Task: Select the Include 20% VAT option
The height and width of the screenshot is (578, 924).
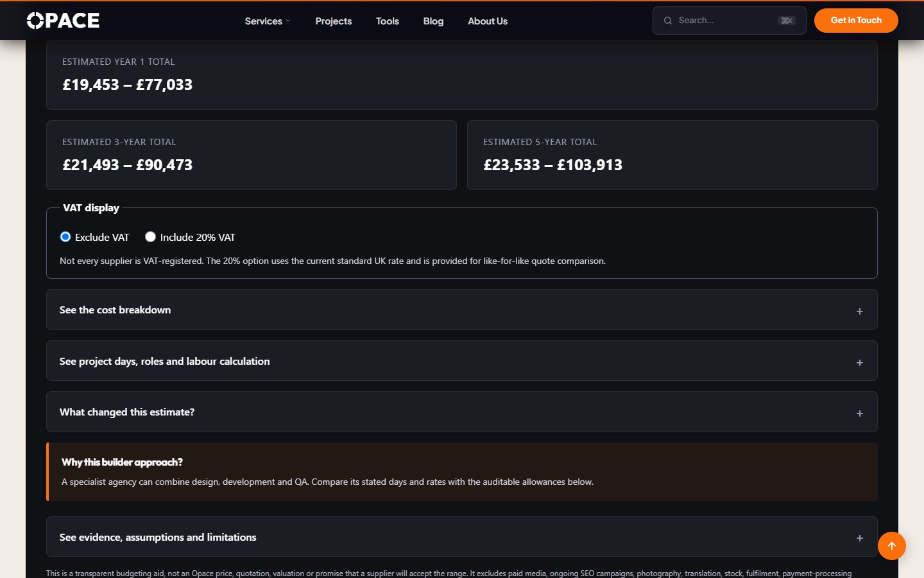Action: pos(151,237)
